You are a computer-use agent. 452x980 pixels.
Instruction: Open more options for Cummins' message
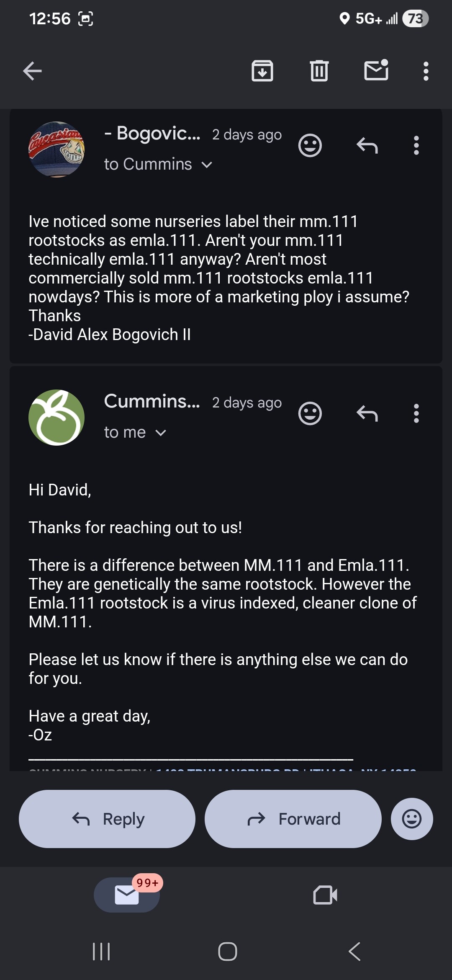pyautogui.click(x=416, y=414)
